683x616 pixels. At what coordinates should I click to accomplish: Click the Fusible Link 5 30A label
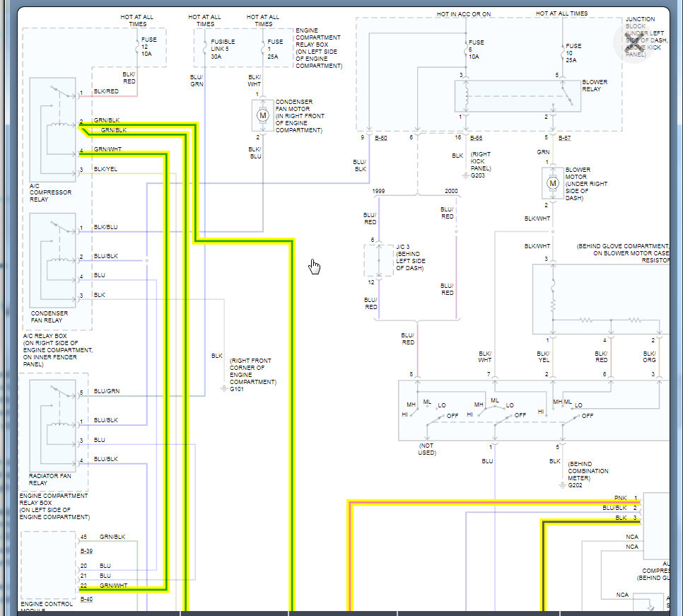click(223, 49)
